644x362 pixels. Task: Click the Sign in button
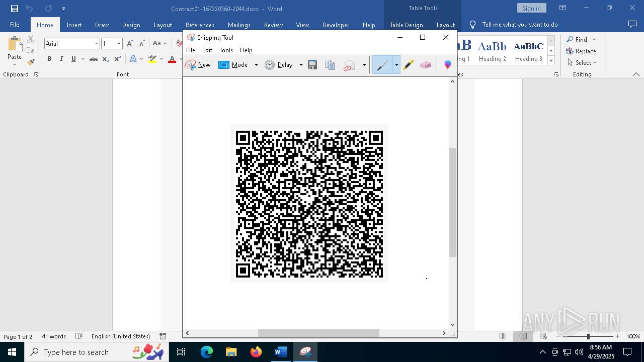531,8
